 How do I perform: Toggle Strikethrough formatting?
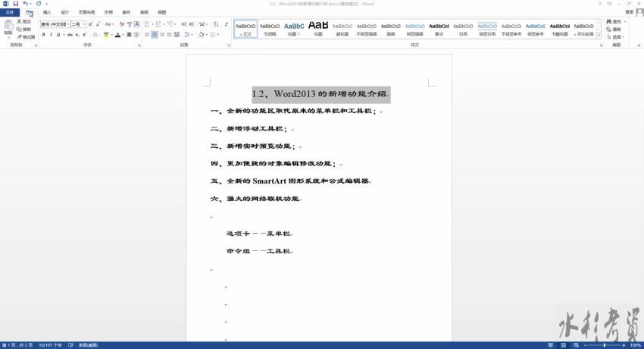point(70,35)
